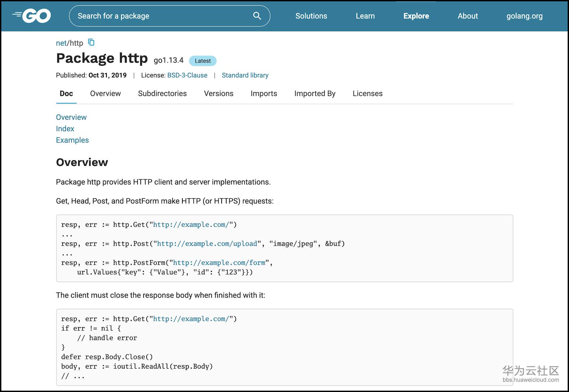The height and width of the screenshot is (392, 569).
Task: Open the example.com/form PostForm link
Action: coord(219,263)
